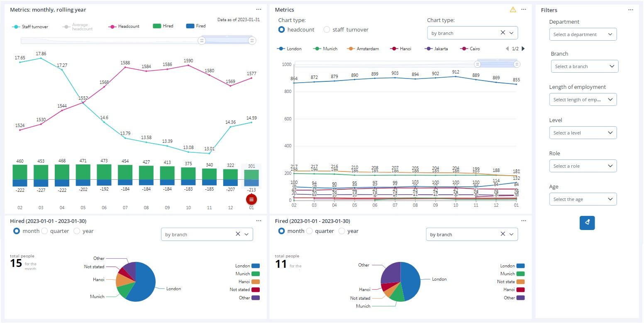
Task: Click the clear filters brush button
Action: (587, 223)
